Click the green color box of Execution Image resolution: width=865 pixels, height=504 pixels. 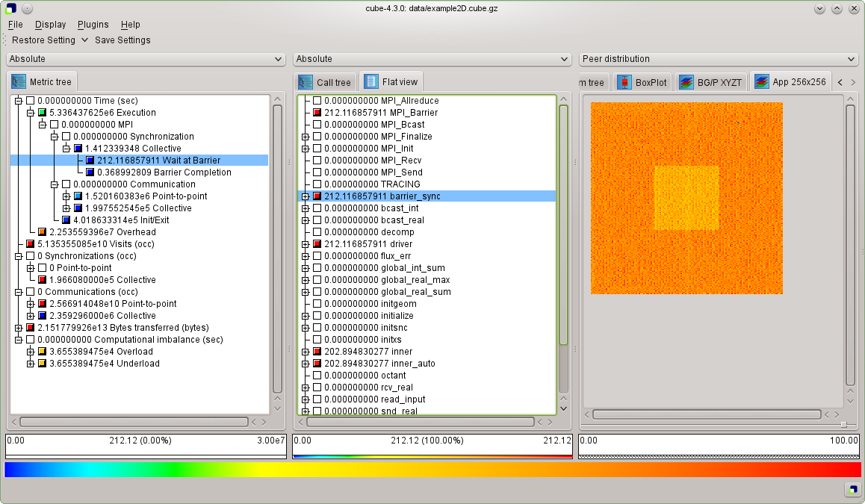point(42,113)
